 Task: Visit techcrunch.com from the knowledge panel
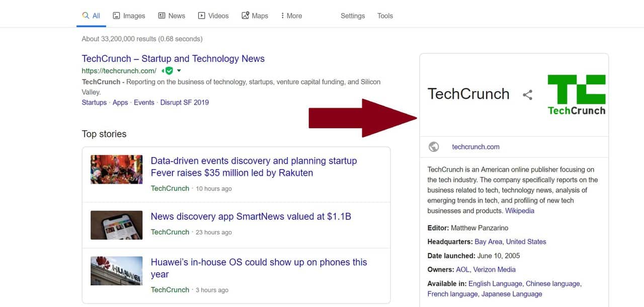[476, 147]
